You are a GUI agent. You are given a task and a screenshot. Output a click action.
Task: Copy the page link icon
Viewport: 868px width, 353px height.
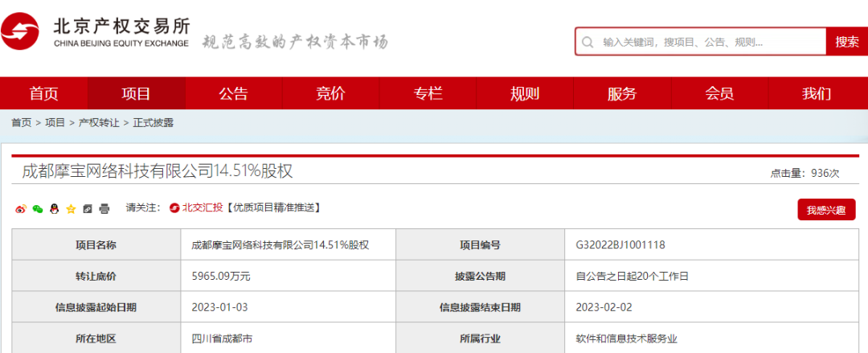87,209
